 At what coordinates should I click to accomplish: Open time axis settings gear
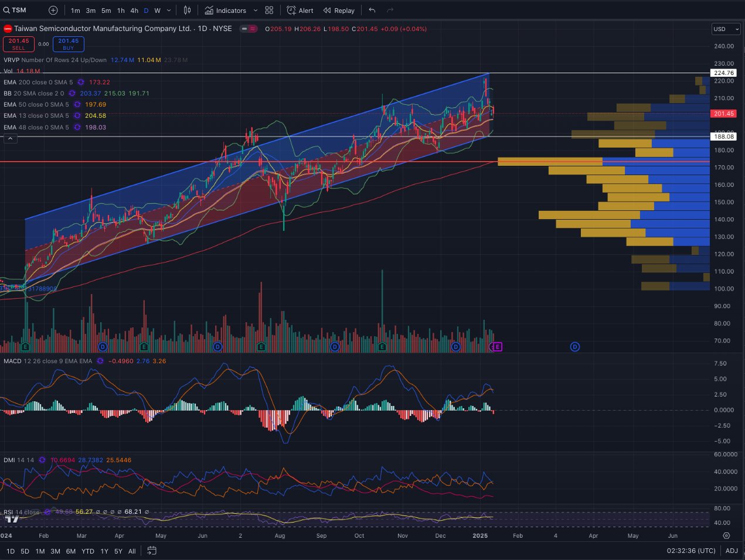(x=726, y=535)
